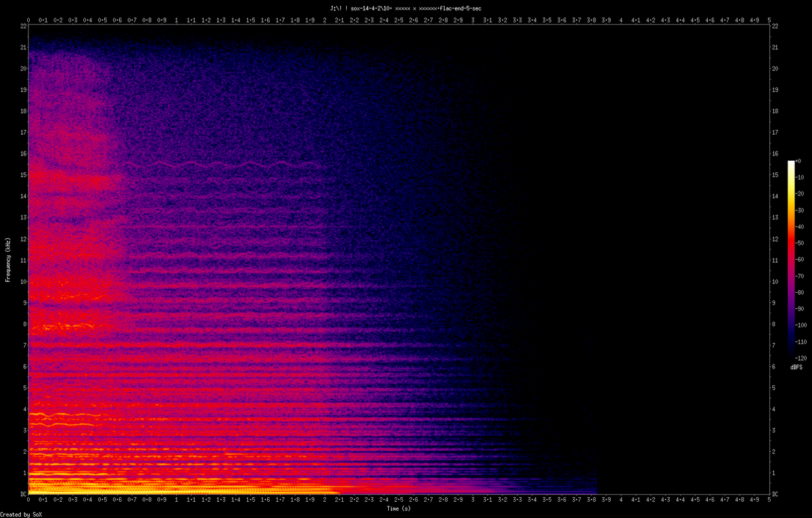Image resolution: width=812 pixels, height=518 pixels.
Task: Click "3·9" on the top time axis
Action: point(606,20)
